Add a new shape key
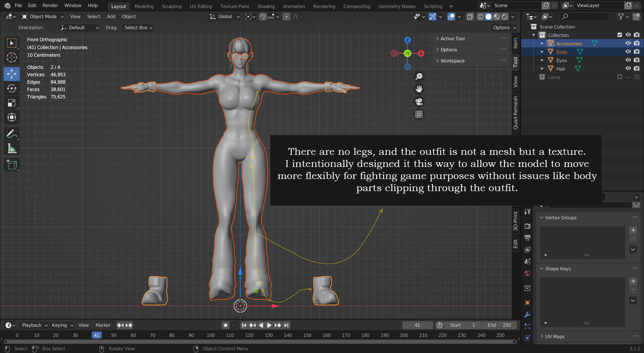 633,281
